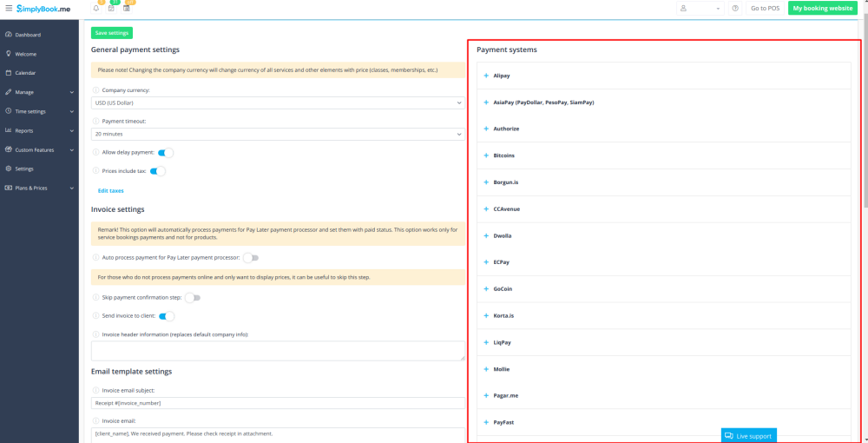Click the Invoice email subject field

pyautogui.click(x=278, y=403)
